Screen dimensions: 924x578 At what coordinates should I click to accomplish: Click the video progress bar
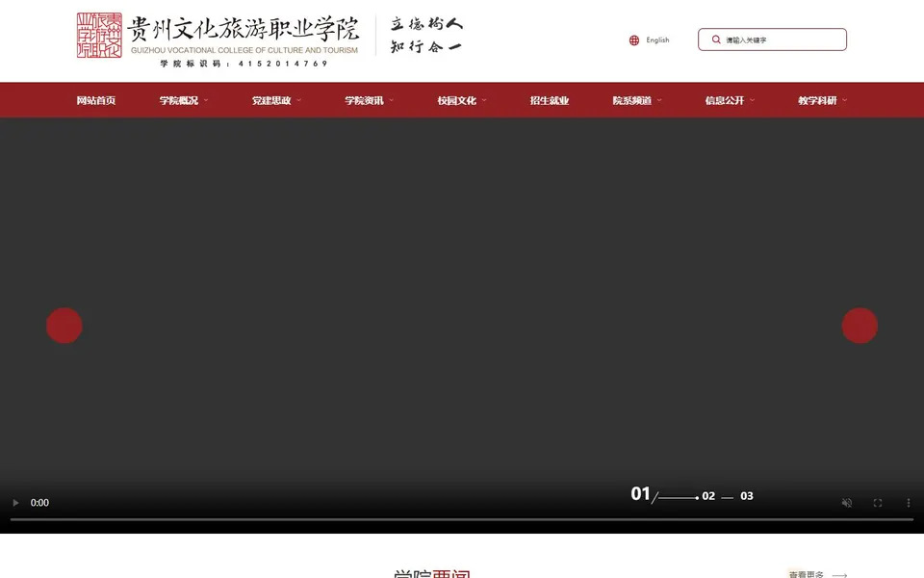click(x=462, y=519)
